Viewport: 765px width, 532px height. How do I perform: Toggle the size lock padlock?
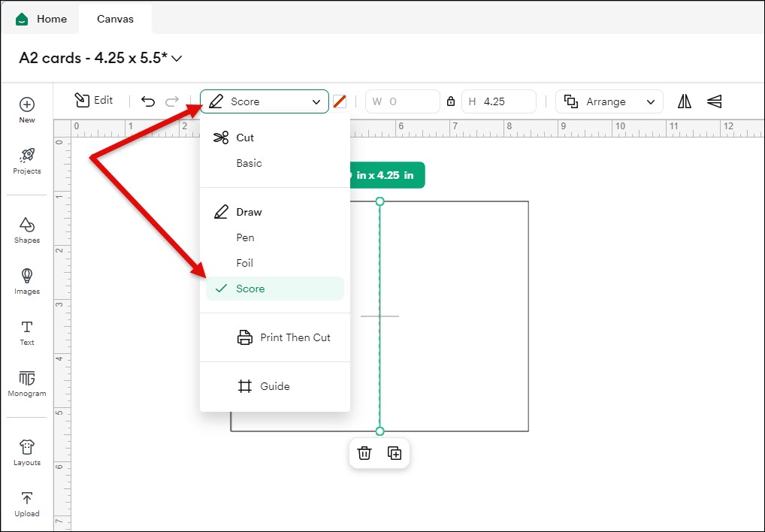(x=451, y=101)
